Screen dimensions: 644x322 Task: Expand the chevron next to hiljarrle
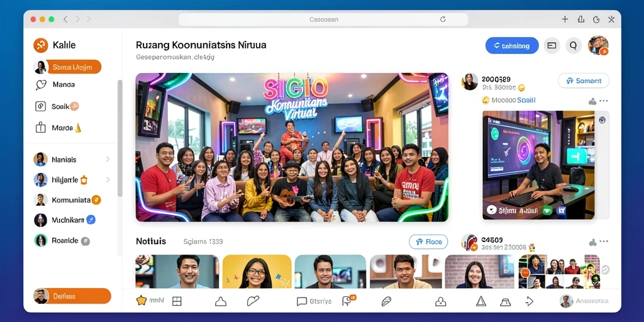point(108,179)
